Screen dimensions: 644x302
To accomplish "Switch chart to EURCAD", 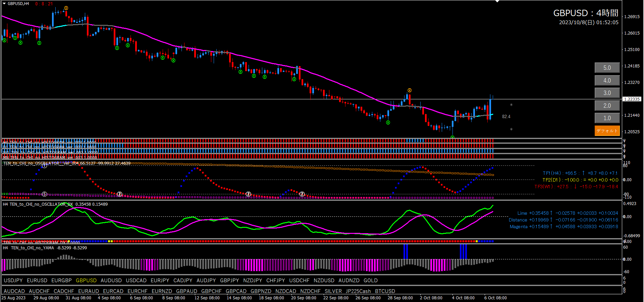I will pyautogui.click(x=113, y=291).
